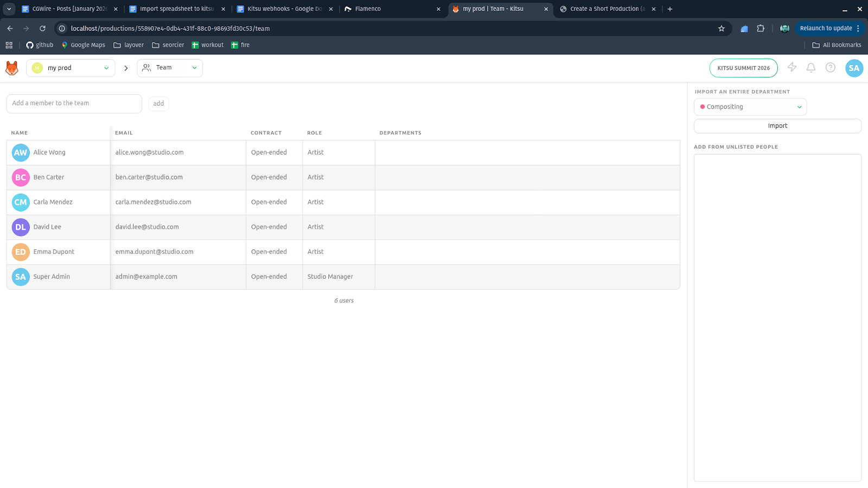
Task: Open the notifications bell
Action: point(810,68)
